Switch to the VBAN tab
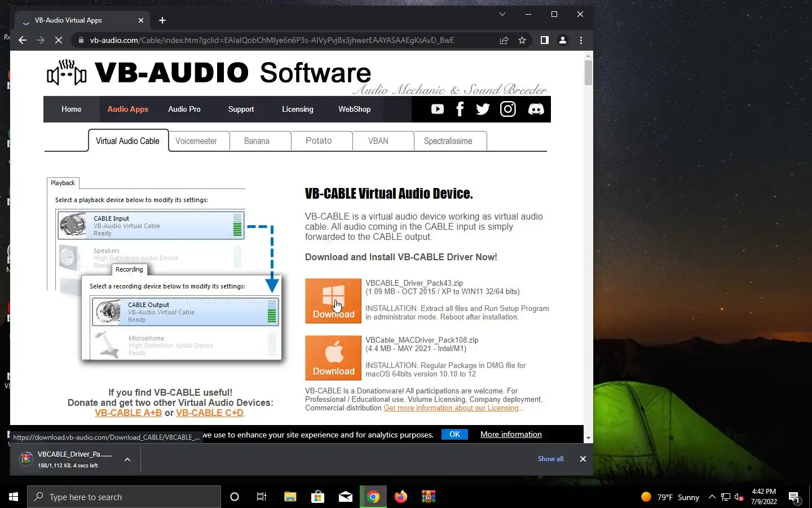The image size is (812, 508). (x=383, y=141)
